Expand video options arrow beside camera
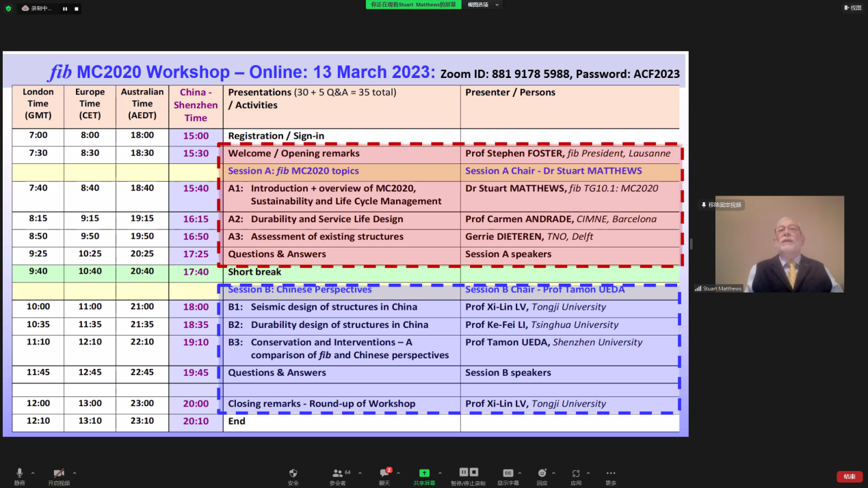868x488 pixels. [x=74, y=473]
